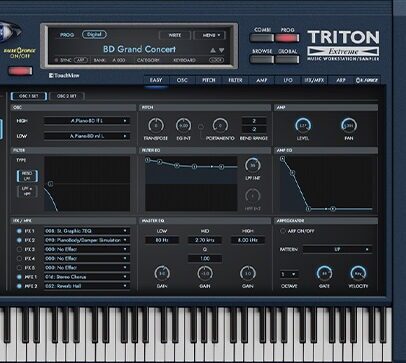Screen dimensions: 406x363
Task: Click the EG INT knob
Action: [183, 126]
